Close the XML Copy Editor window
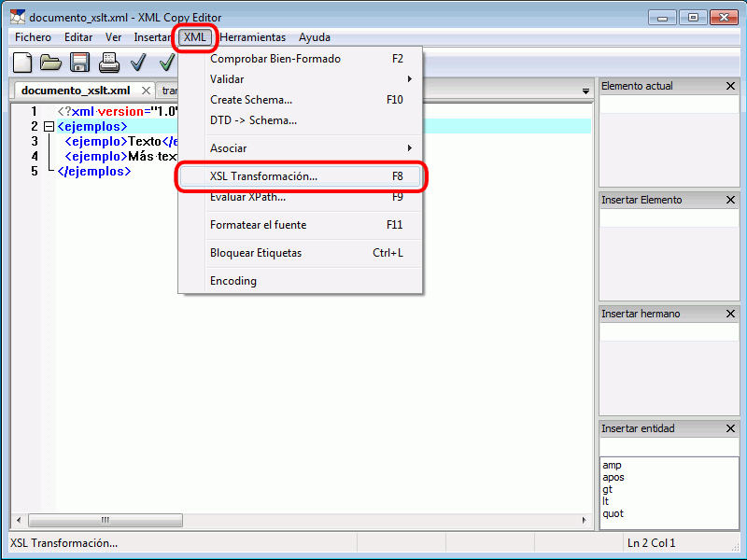The height and width of the screenshot is (560, 747). click(725, 18)
